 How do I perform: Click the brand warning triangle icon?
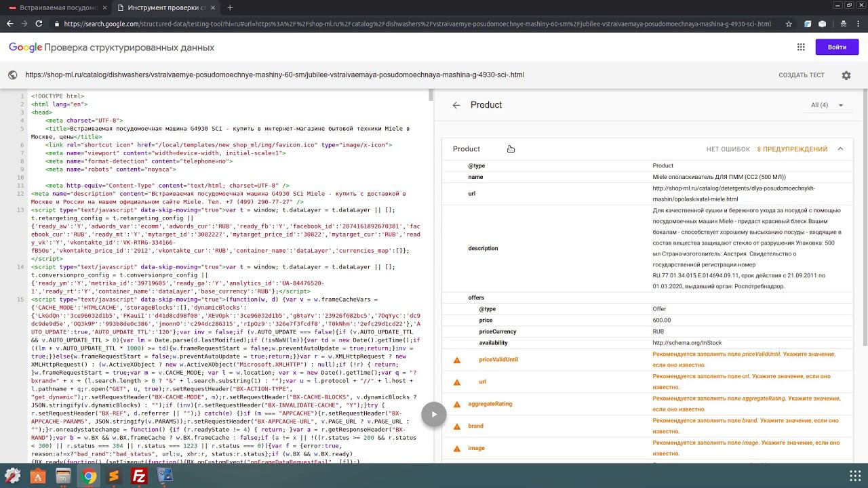457,427
